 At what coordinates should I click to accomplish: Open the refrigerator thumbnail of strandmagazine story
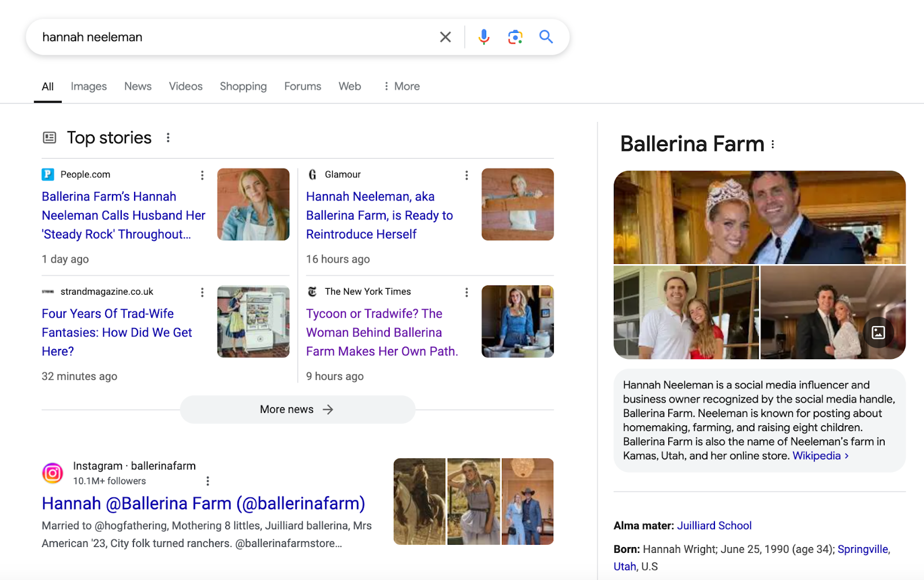pos(253,321)
